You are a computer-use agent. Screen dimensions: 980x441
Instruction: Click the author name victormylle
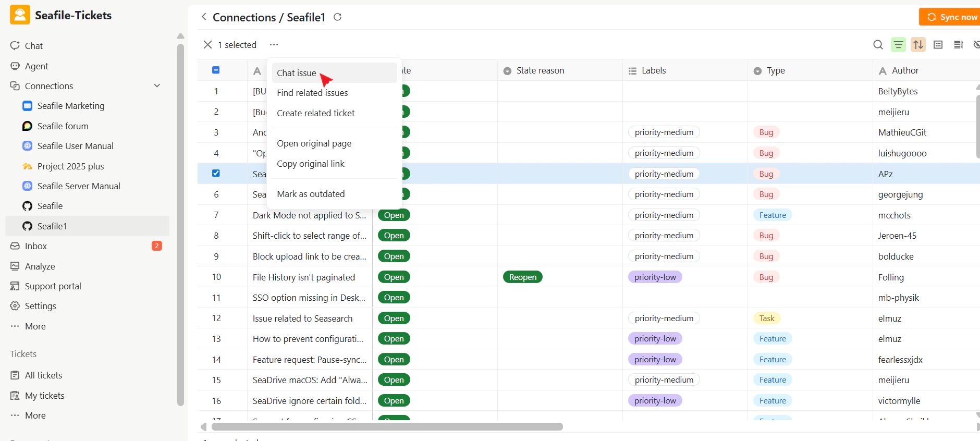(899, 401)
